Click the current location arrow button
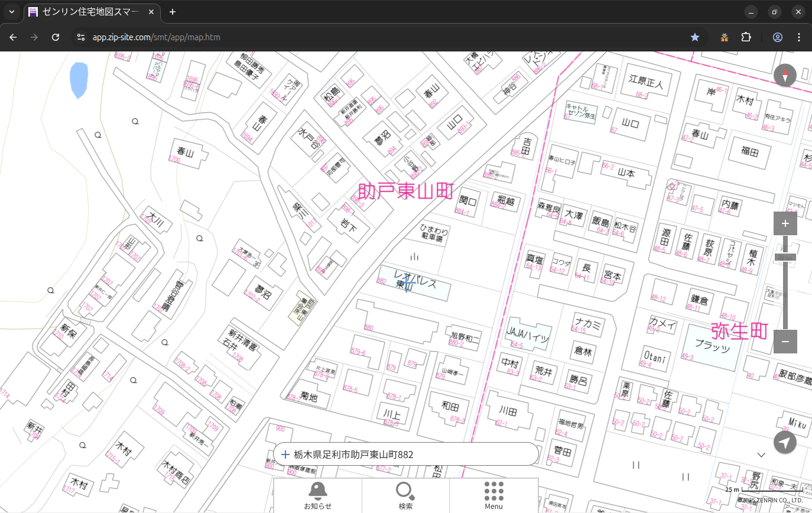Screen dimensions: 812x513 [x=785, y=442]
